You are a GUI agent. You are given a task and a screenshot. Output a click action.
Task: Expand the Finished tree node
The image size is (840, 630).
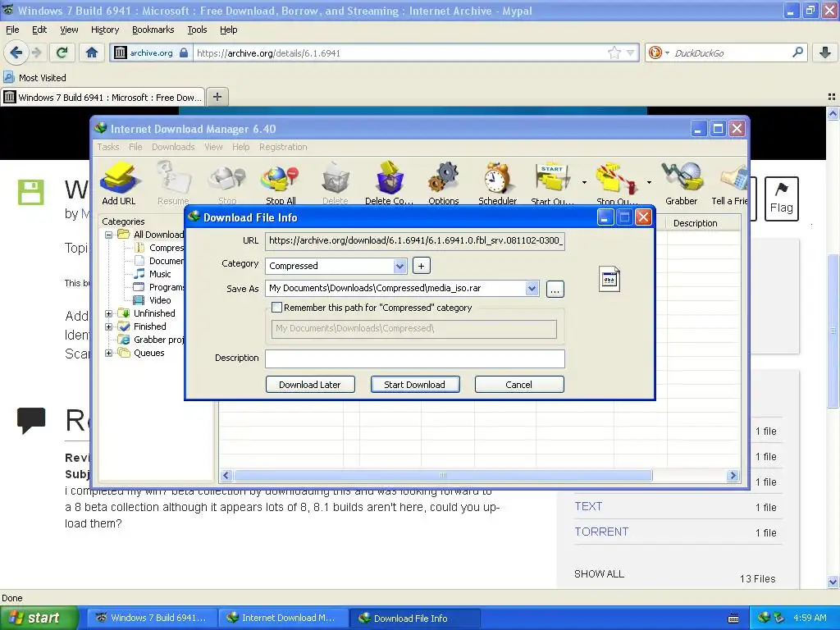109,326
